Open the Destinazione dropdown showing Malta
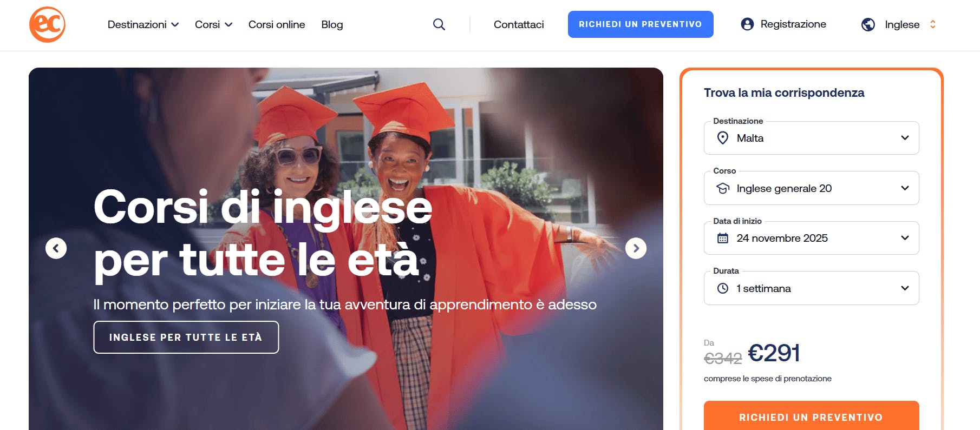Screen dimensions: 980x430 pyautogui.click(x=811, y=138)
